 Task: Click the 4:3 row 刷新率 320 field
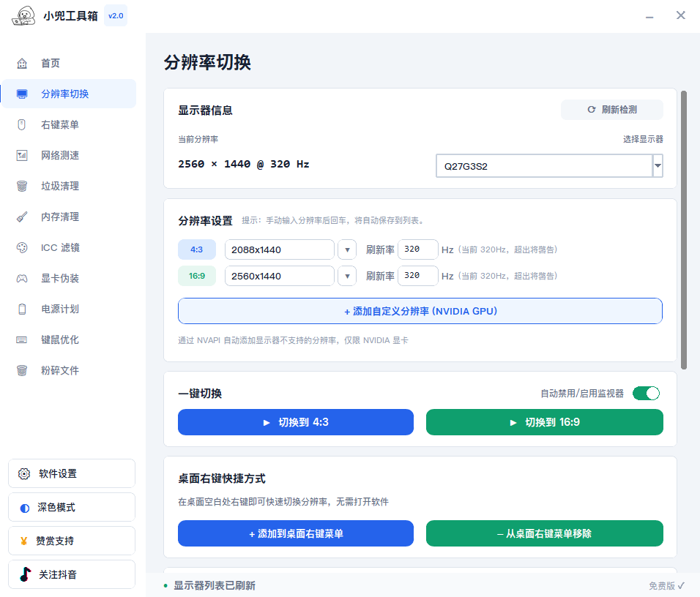[418, 249]
